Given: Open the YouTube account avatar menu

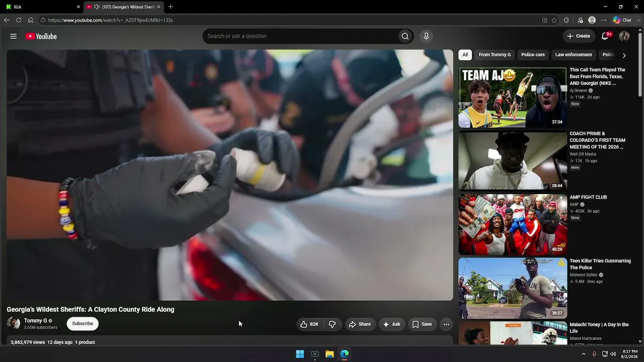Looking at the screenshot, I should pyautogui.click(x=624, y=36).
